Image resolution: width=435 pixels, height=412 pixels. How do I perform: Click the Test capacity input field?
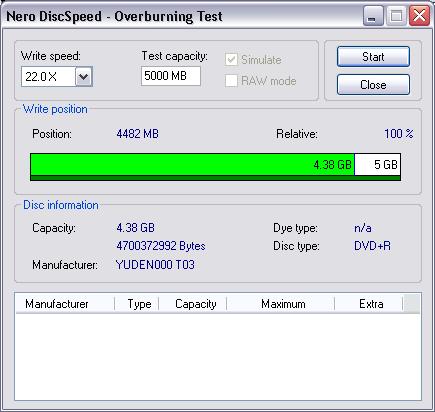pos(171,76)
